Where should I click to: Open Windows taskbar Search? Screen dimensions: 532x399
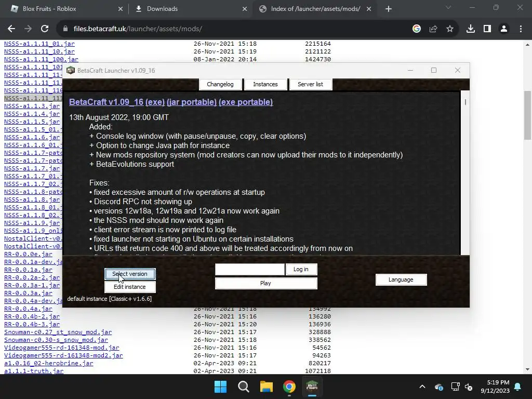click(243, 387)
